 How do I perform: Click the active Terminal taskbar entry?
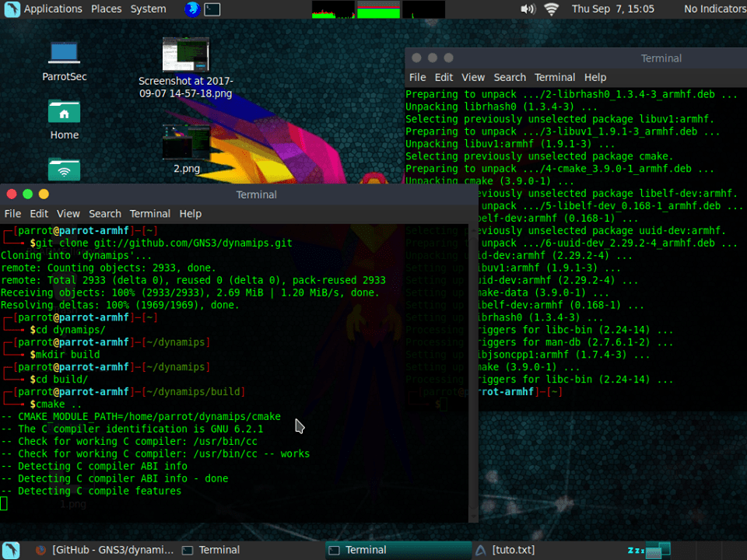(398, 550)
